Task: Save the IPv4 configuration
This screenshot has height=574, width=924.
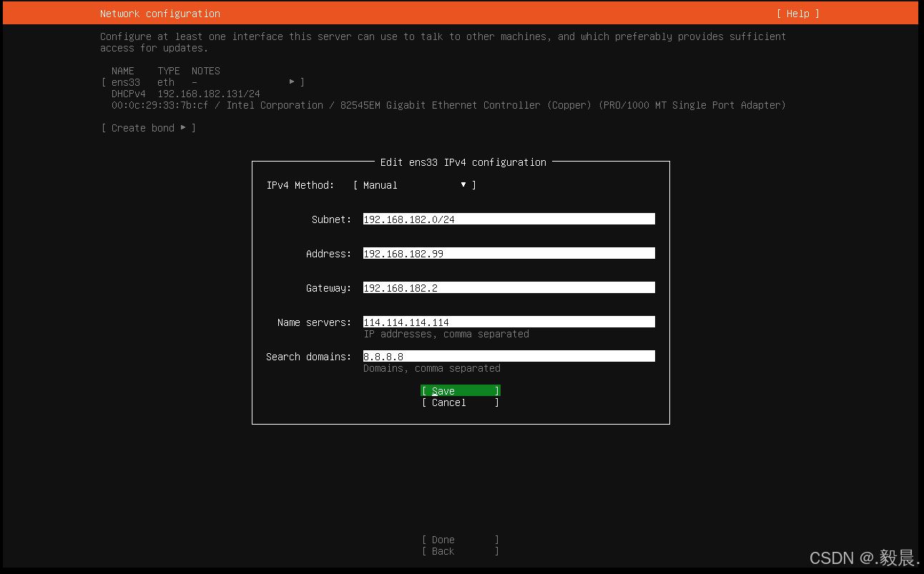Action: 460,391
